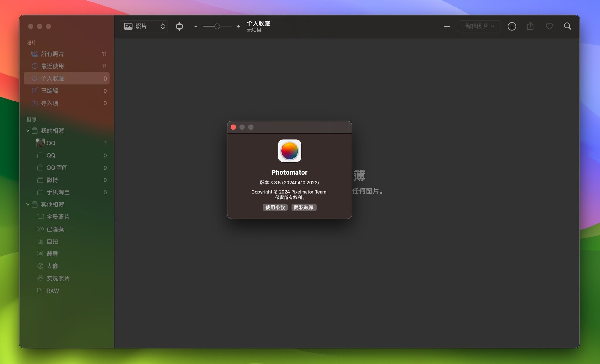Image resolution: width=600 pixels, height=364 pixels.
Task: Collapse 我的相簿 with its disclosure triangle
Action: (27, 130)
